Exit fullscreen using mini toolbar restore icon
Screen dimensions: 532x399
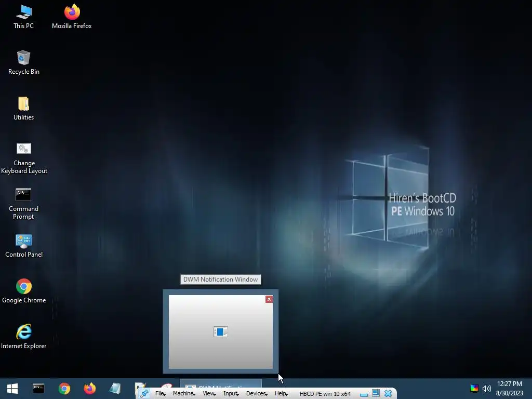(x=376, y=393)
